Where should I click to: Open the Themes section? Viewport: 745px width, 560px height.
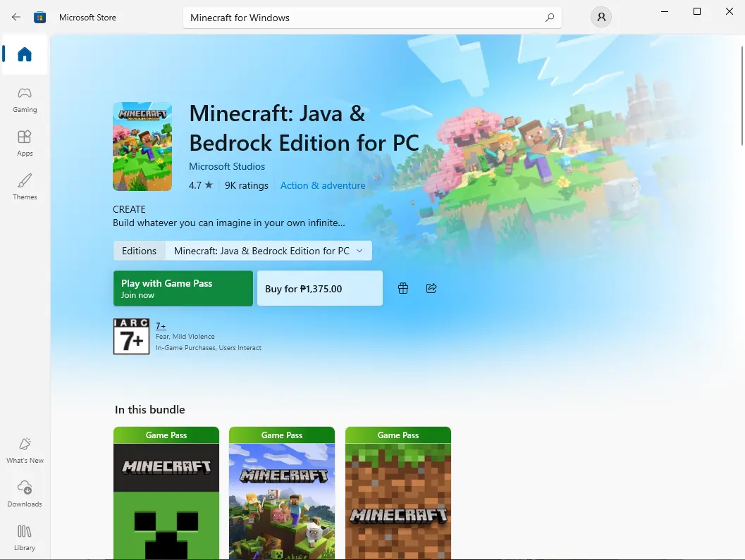[25, 187]
